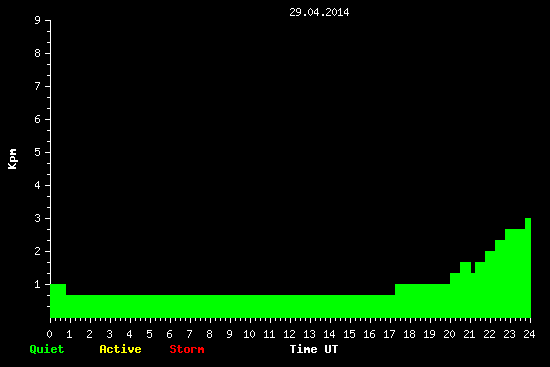Image resolution: width=550 pixels, height=367 pixels.
Task: Click hour 17 on time axis
Action: coord(389,334)
